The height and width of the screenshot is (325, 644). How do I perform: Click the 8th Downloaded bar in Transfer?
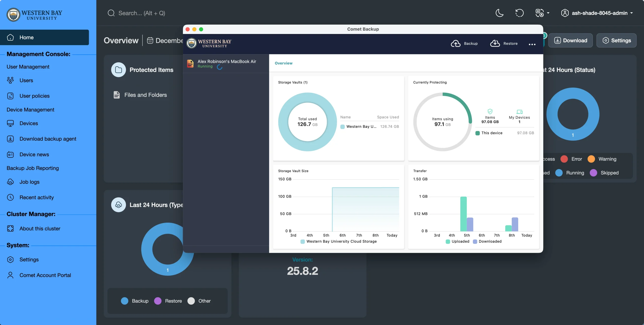click(515, 224)
